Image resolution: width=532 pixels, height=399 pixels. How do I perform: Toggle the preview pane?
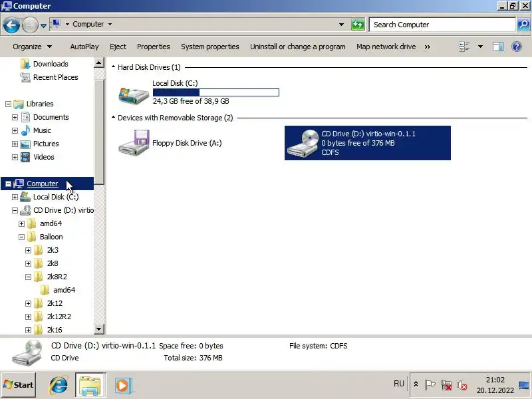tap(497, 47)
